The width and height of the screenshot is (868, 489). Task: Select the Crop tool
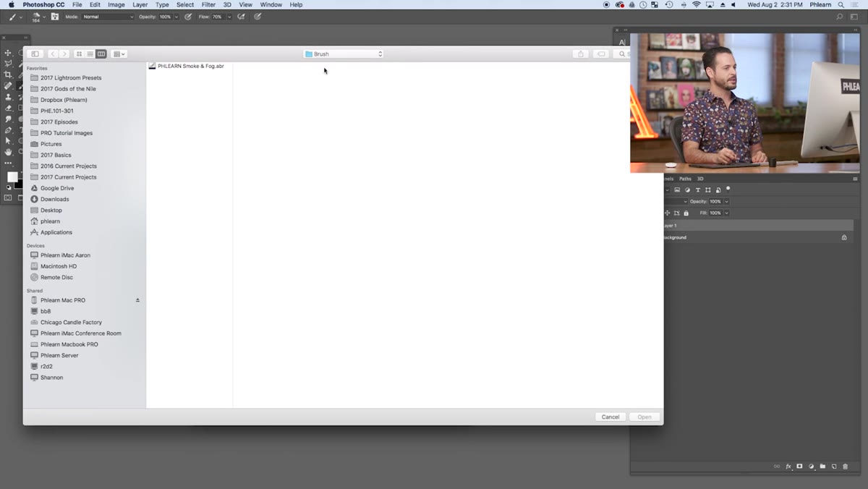[x=8, y=75]
